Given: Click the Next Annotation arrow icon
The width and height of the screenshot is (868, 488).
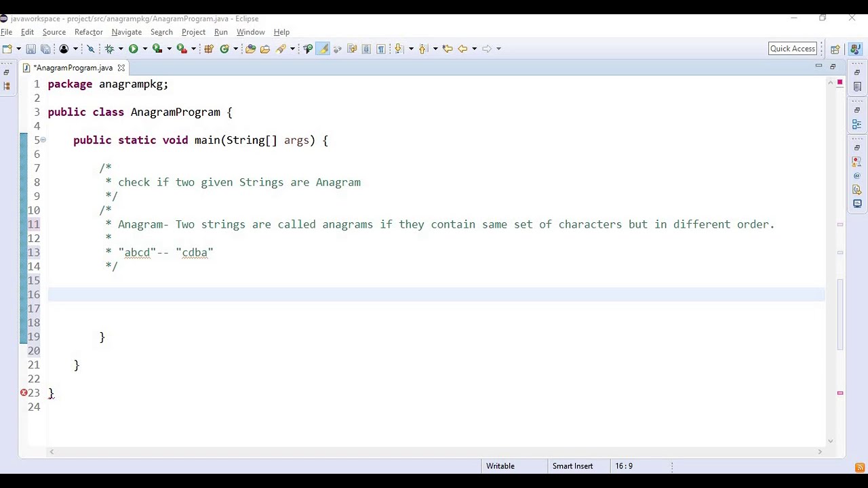Looking at the screenshot, I should [x=398, y=49].
